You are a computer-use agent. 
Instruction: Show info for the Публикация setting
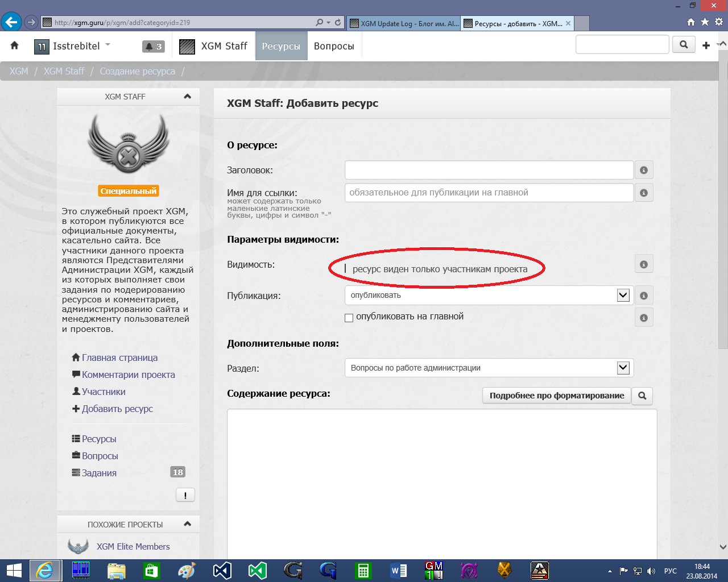(644, 296)
